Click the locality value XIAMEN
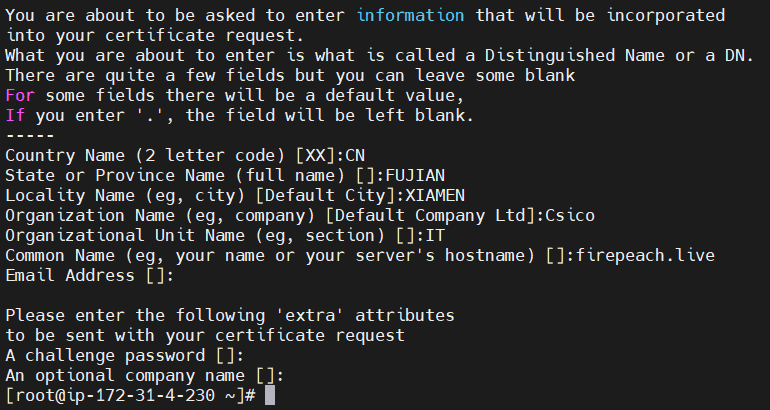The height and width of the screenshot is (410, 770). [x=435, y=195]
